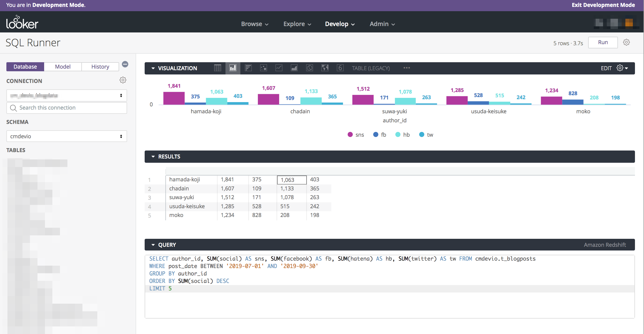Switch visualization to table chart type
644x334 pixels.
click(x=218, y=68)
